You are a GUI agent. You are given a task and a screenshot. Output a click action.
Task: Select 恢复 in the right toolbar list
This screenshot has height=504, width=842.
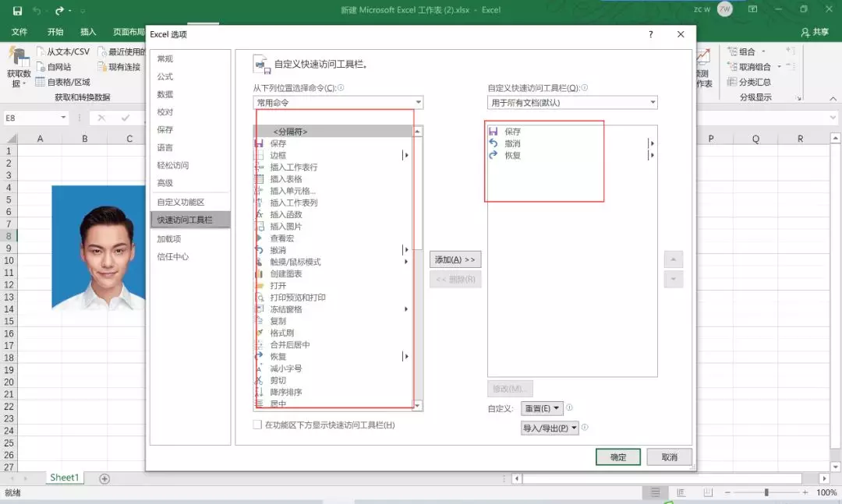coord(572,155)
